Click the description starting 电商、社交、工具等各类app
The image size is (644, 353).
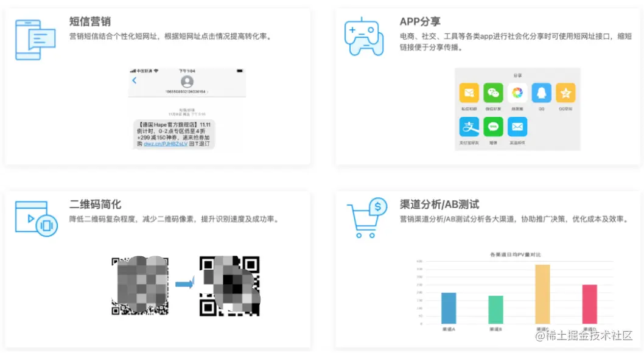point(516,41)
